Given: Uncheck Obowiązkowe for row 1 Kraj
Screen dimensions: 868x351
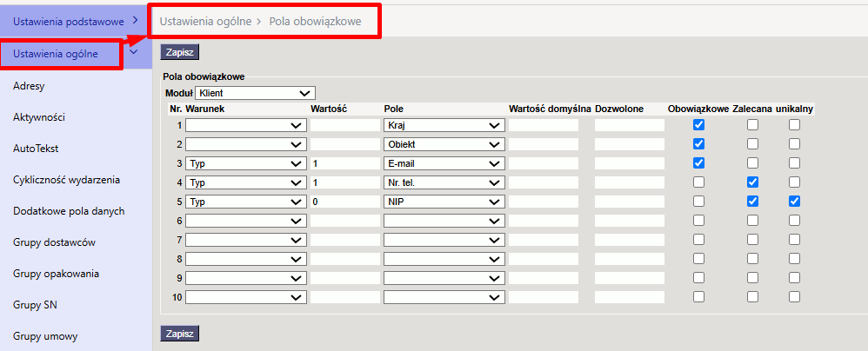Looking at the screenshot, I should [698, 125].
